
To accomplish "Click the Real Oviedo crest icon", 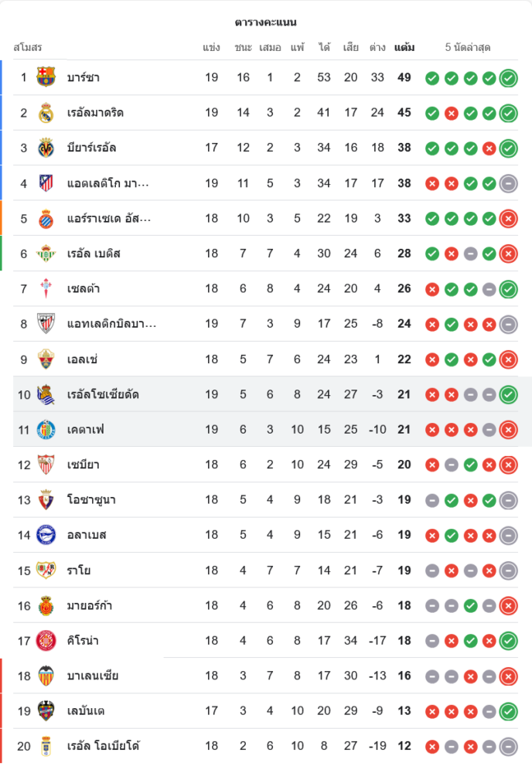I will point(46,747).
